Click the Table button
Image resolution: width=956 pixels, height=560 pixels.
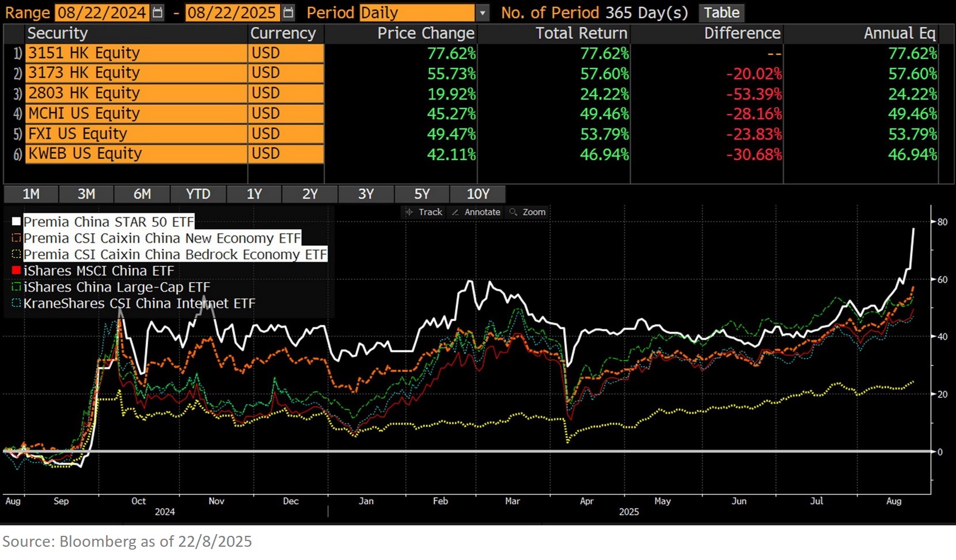pyautogui.click(x=721, y=13)
